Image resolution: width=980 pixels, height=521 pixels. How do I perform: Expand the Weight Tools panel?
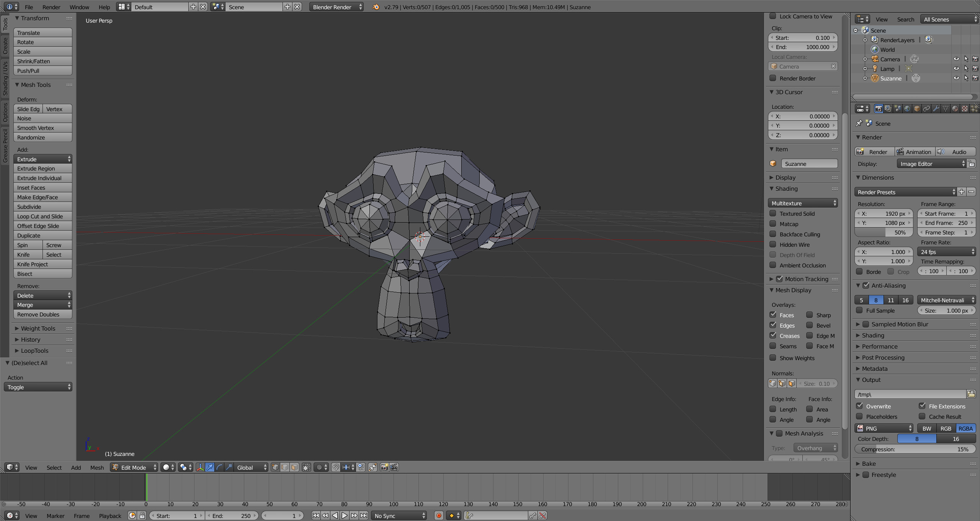tap(38, 328)
